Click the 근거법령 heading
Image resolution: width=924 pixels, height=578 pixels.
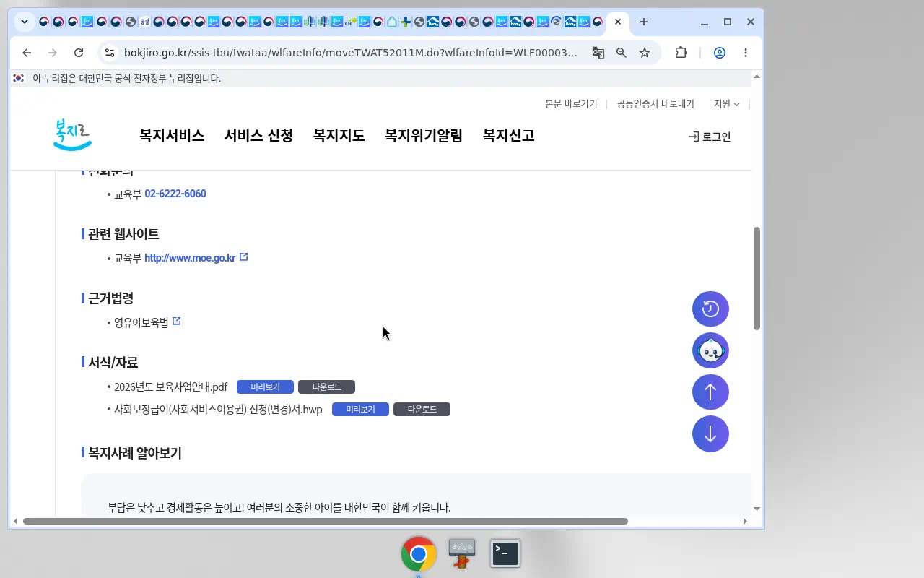click(x=110, y=298)
